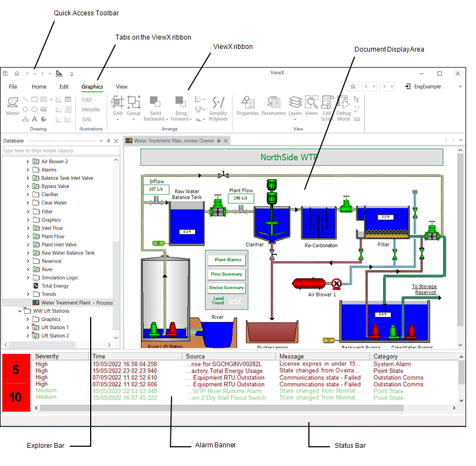476x466 pixels.
Task: Open the Layers panel icon
Action: coord(295,104)
